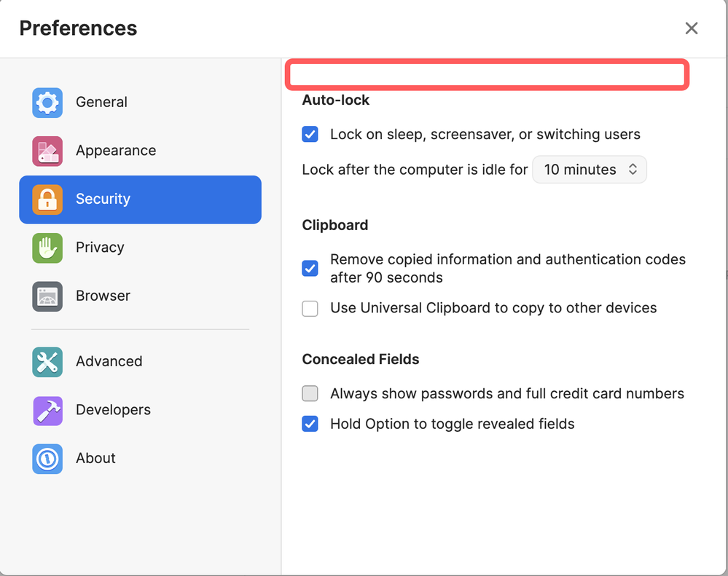Click the green Privacy hand icon
This screenshot has width=728, height=576.
coord(47,248)
